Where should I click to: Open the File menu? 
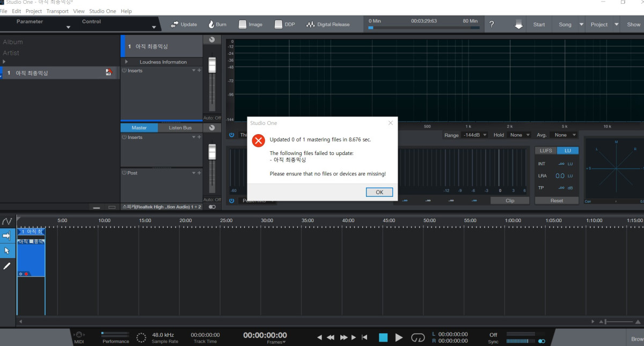[3, 11]
